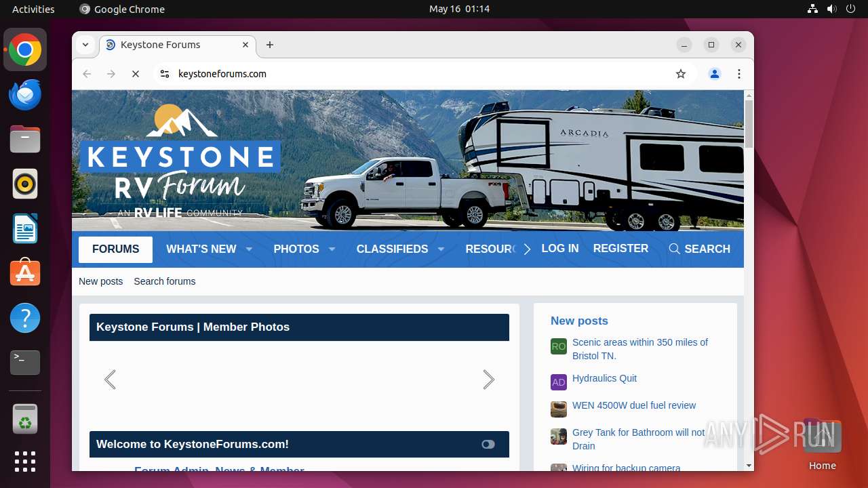Open the clock May 16 01:14
The image size is (868, 488).
[459, 9]
